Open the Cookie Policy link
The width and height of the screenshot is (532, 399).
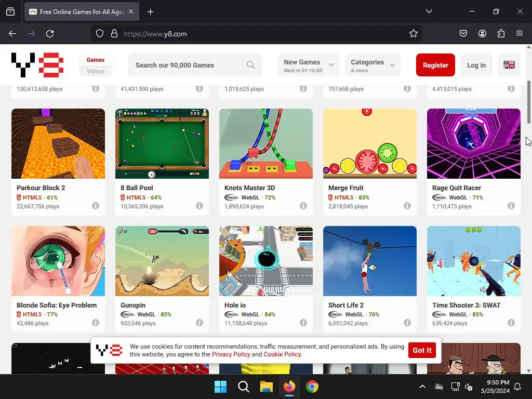click(x=282, y=354)
